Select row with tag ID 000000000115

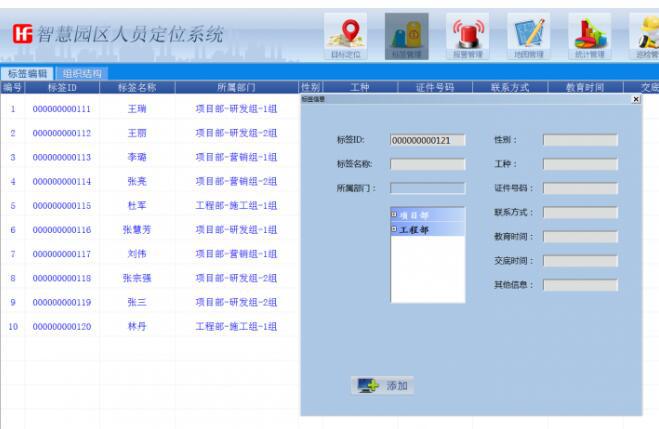pos(62,206)
